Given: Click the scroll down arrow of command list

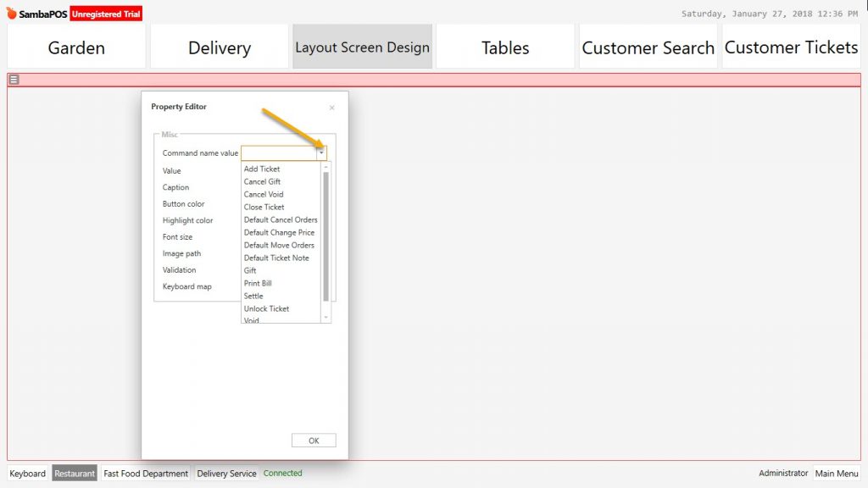Looking at the screenshot, I should 326,318.
